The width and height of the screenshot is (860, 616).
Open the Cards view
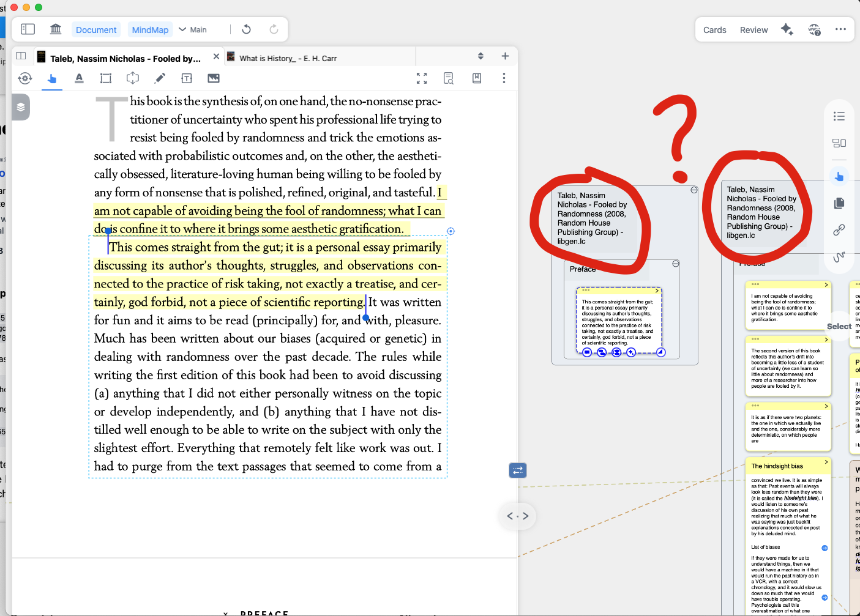pos(714,30)
